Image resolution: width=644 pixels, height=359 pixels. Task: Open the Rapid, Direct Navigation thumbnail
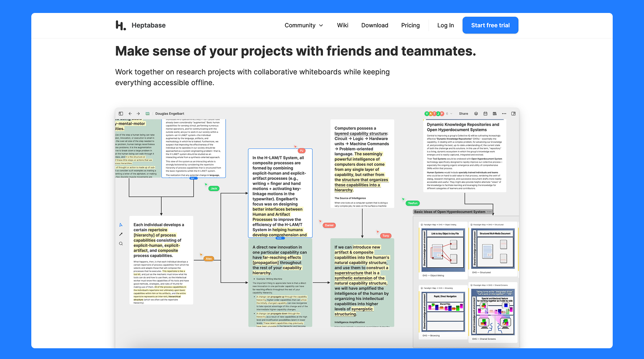point(443,312)
